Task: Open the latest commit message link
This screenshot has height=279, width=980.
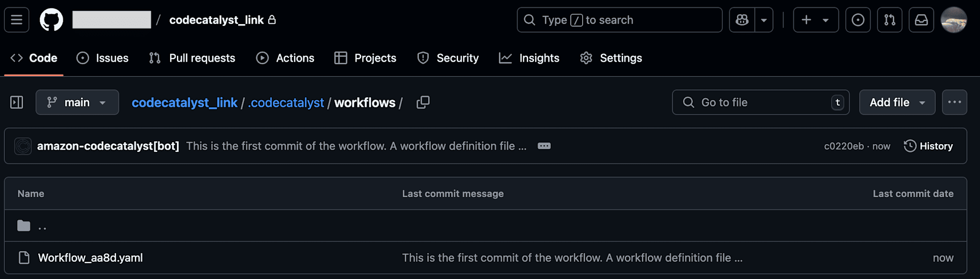Action: click(x=356, y=146)
